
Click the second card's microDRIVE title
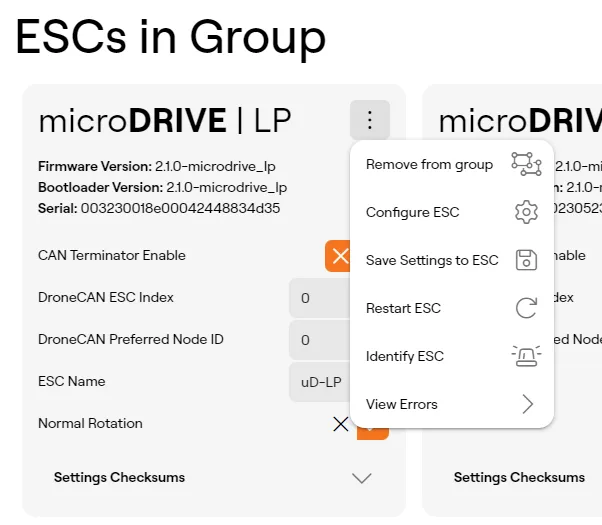tap(520, 121)
